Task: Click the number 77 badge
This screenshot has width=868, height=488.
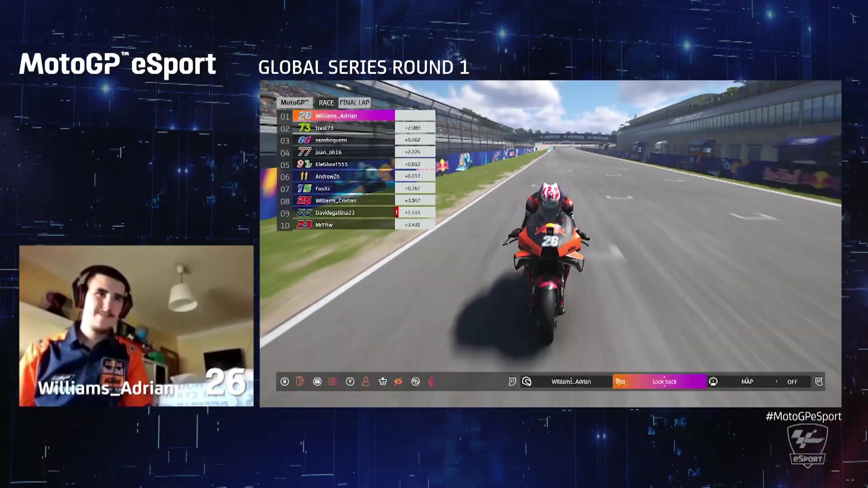Action: [x=304, y=152]
